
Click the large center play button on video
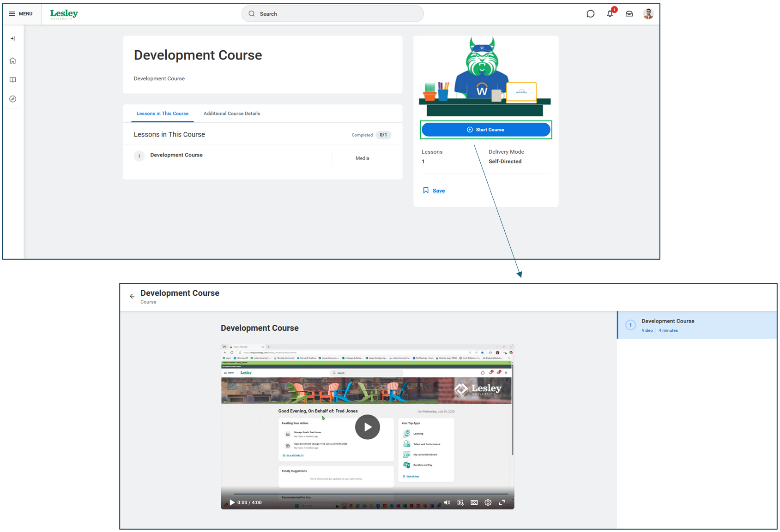368,427
